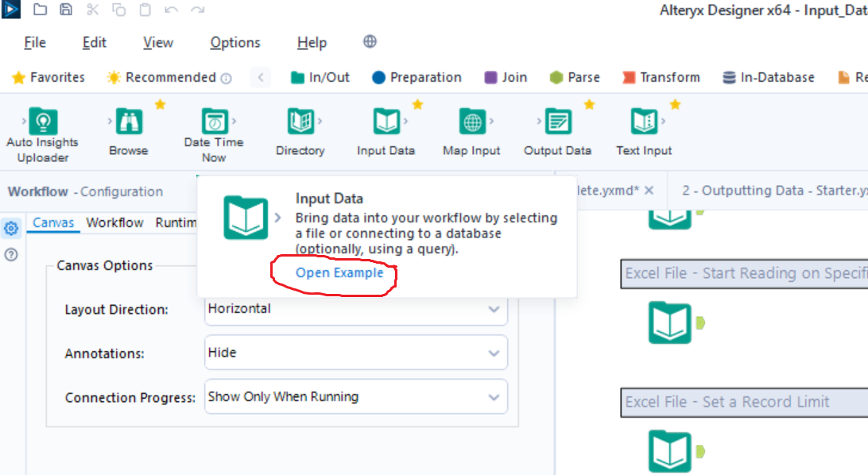The image size is (868, 475).
Task: Toggle the favorite star on the Browse tool
Action: [160, 104]
